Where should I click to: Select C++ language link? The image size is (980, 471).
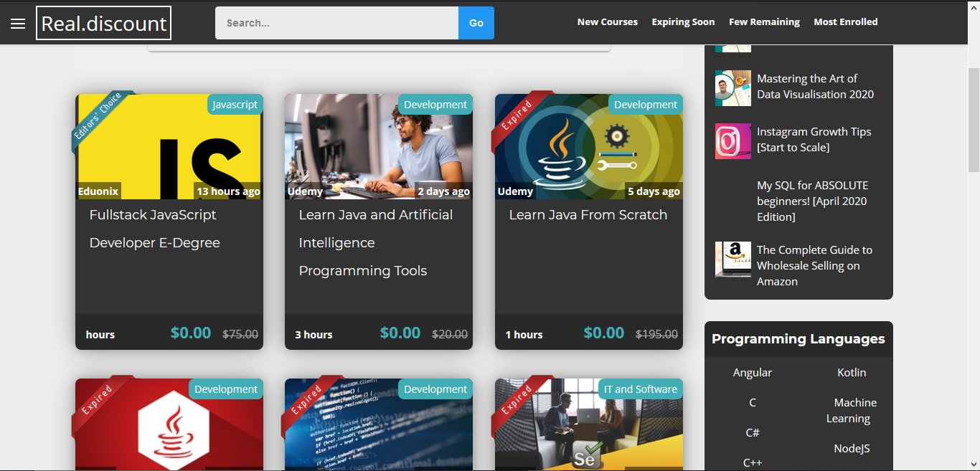coord(753,463)
